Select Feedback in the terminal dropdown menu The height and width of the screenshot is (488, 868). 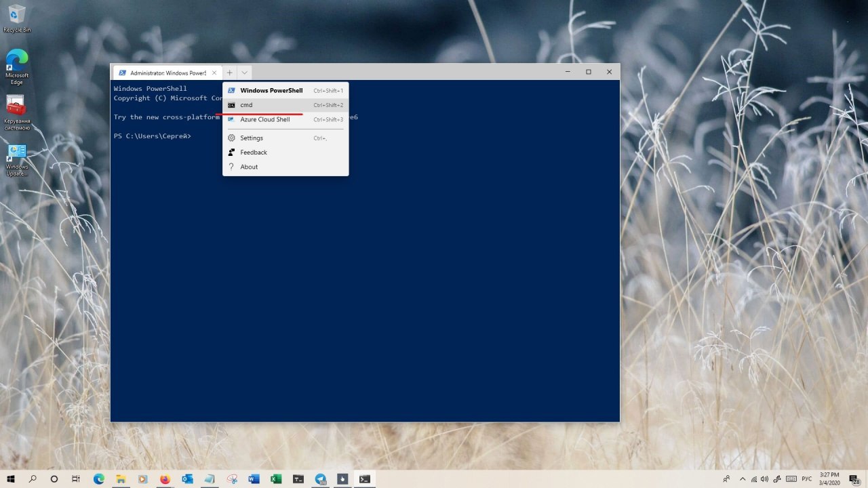coord(285,152)
